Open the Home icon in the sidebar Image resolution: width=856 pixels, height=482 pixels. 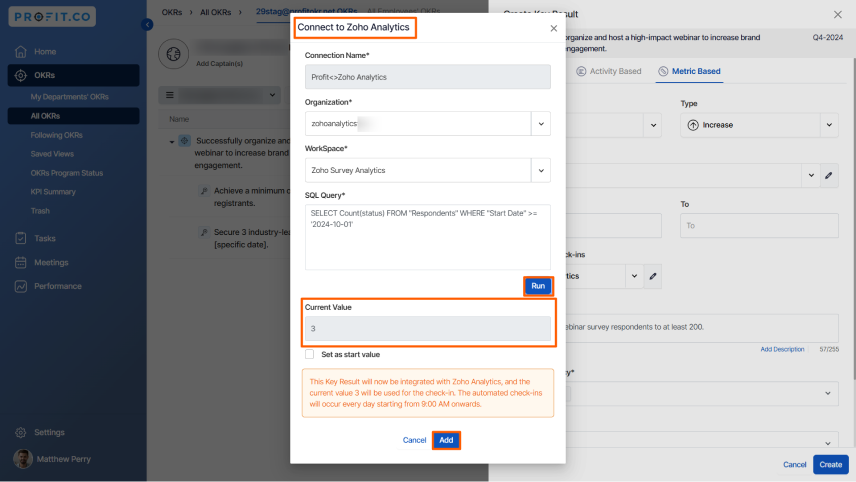pyautogui.click(x=21, y=51)
